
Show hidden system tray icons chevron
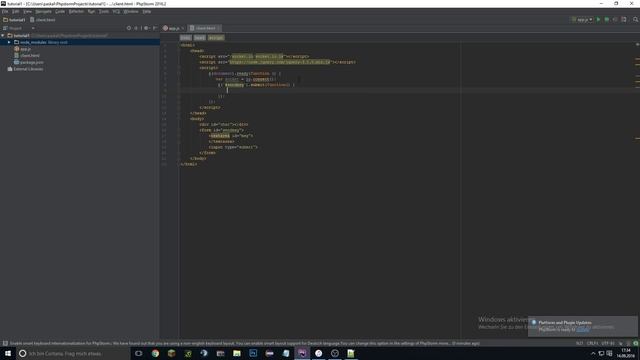593,353
